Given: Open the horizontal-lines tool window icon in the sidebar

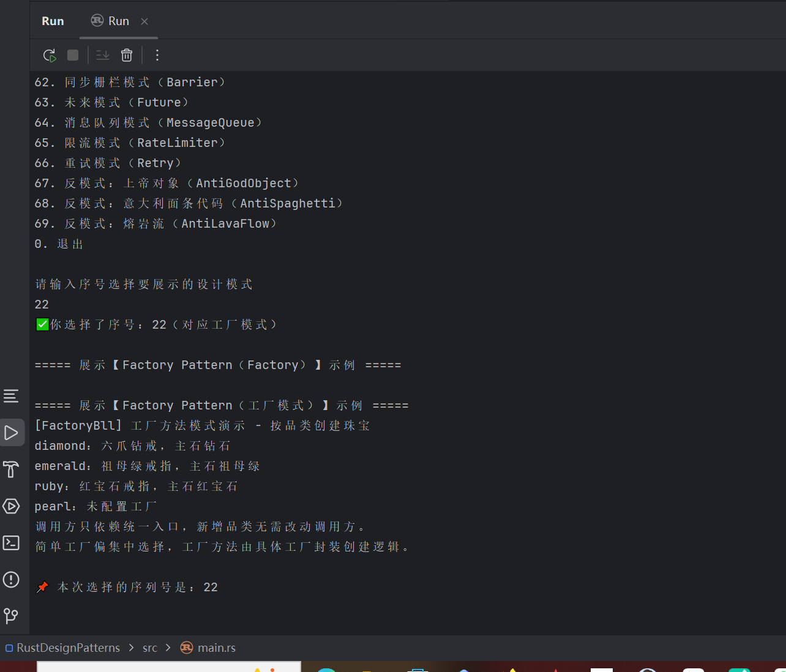Looking at the screenshot, I should (11, 396).
